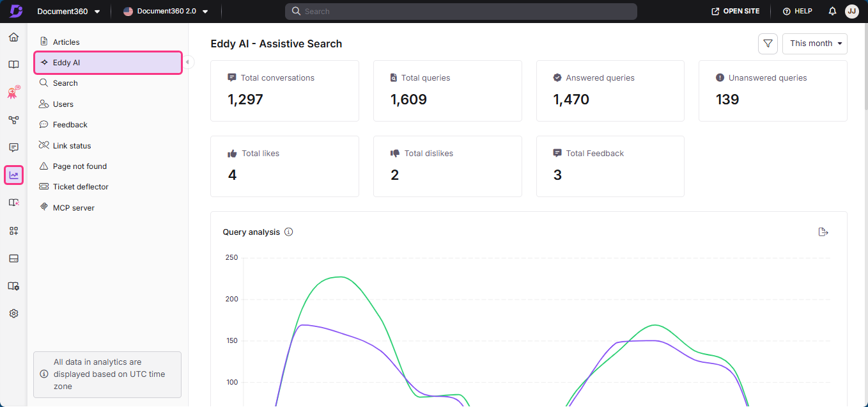Click the HELP button
Screen dimensions: 868x407
click(x=797, y=12)
